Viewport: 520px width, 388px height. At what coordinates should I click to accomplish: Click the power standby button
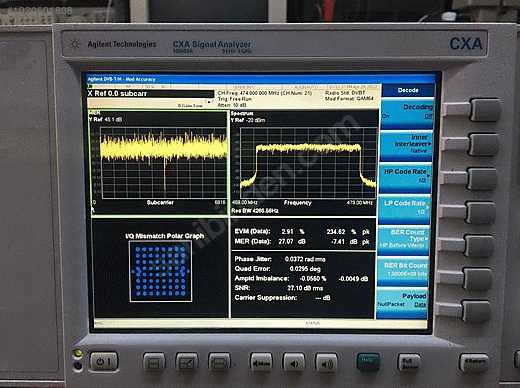click(x=103, y=361)
